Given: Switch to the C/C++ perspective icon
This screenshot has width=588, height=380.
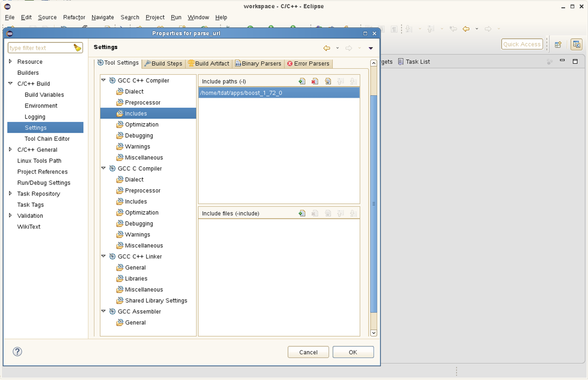Looking at the screenshot, I should tap(576, 45).
